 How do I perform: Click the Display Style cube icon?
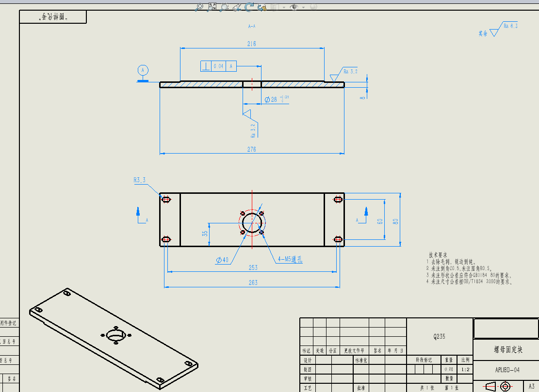tap(275, 7)
